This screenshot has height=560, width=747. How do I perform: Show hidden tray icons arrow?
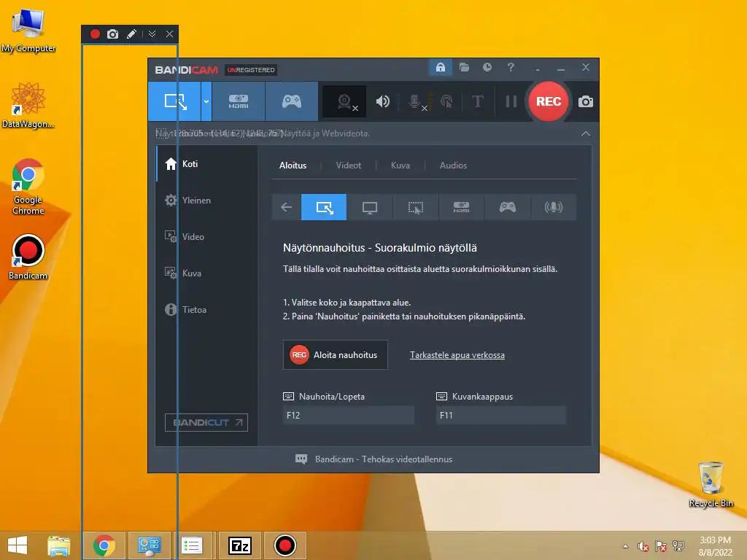pyautogui.click(x=625, y=546)
